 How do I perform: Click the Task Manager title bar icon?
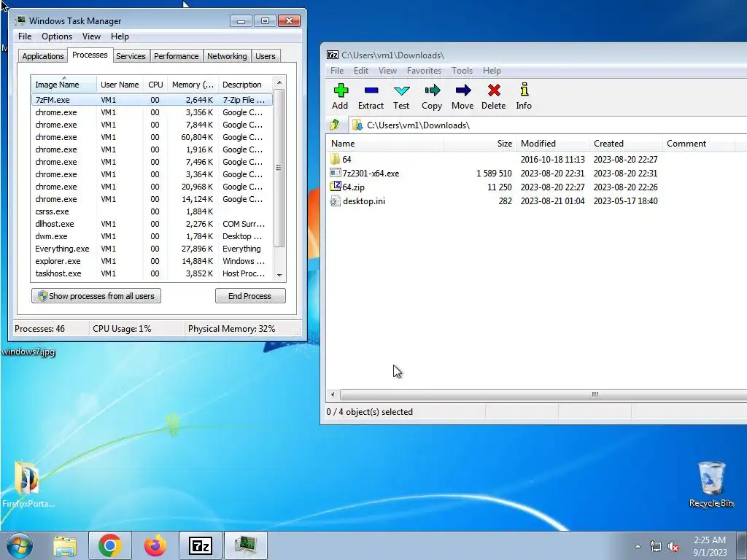pos(20,20)
